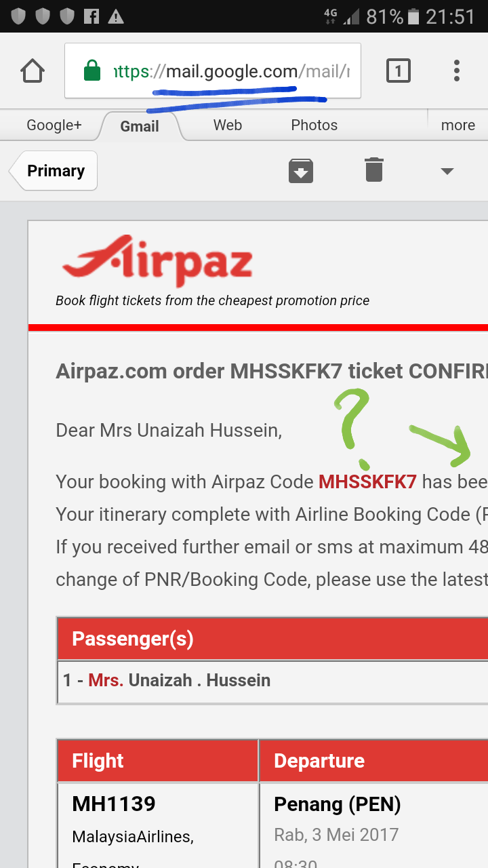Tap the Airpaz logo image
The height and width of the screenshot is (868, 488).
[x=157, y=261]
